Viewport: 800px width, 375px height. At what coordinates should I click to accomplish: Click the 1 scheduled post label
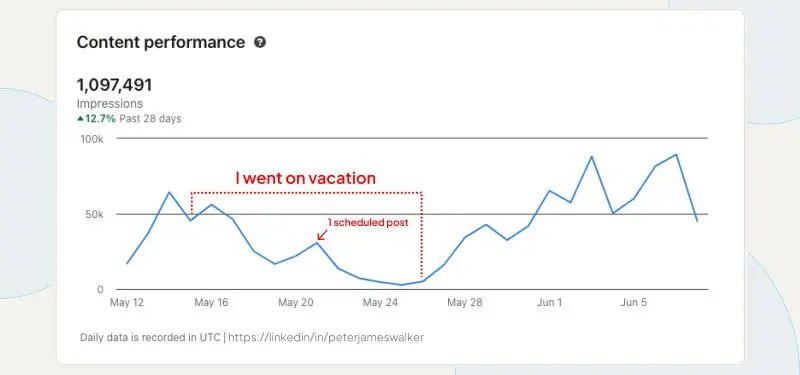pyautogui.click(x=368, y=222)
